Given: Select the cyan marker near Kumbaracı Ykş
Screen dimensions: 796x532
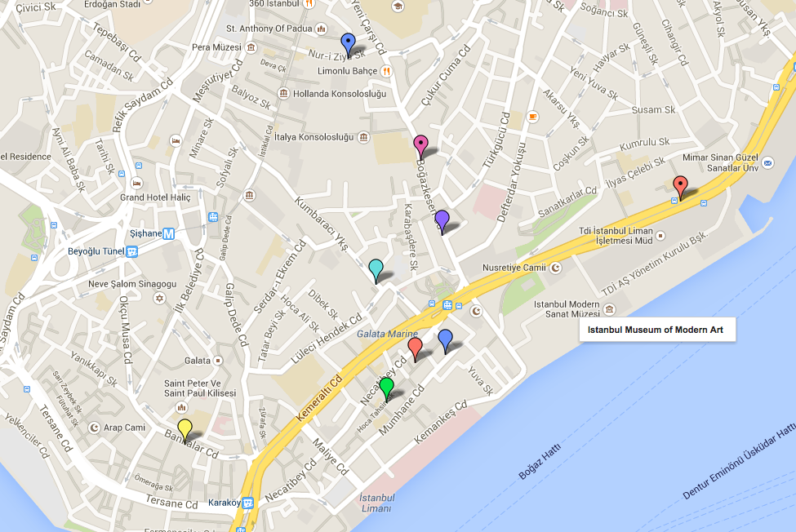Looking at the screenshot, I should click(x=376, y=269).
